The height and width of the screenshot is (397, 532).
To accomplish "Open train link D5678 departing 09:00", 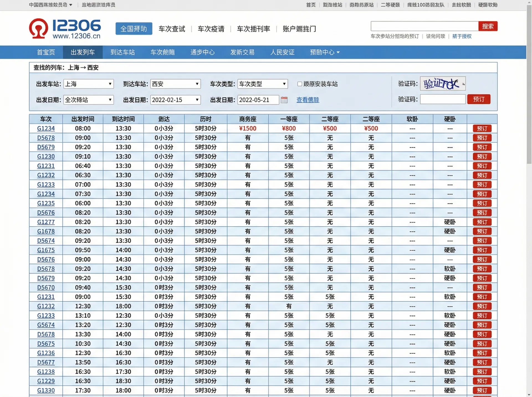I will click(x=46, y=138).
